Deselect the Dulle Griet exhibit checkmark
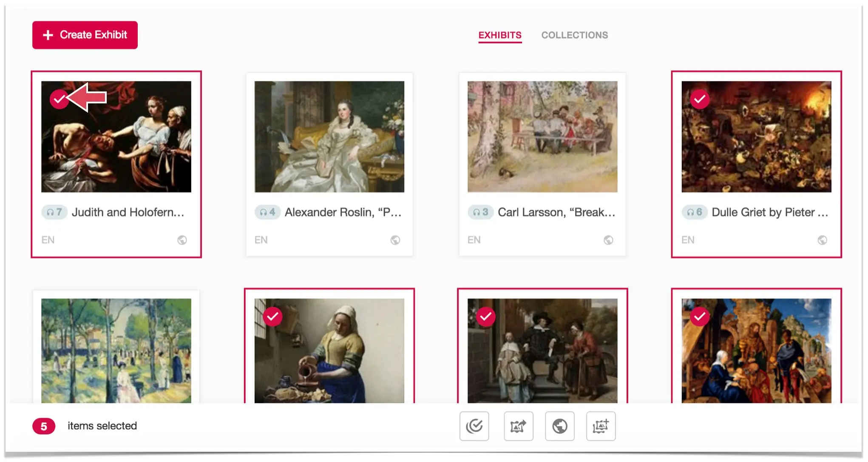The image size is (868, 462). [x=700, y=99]
